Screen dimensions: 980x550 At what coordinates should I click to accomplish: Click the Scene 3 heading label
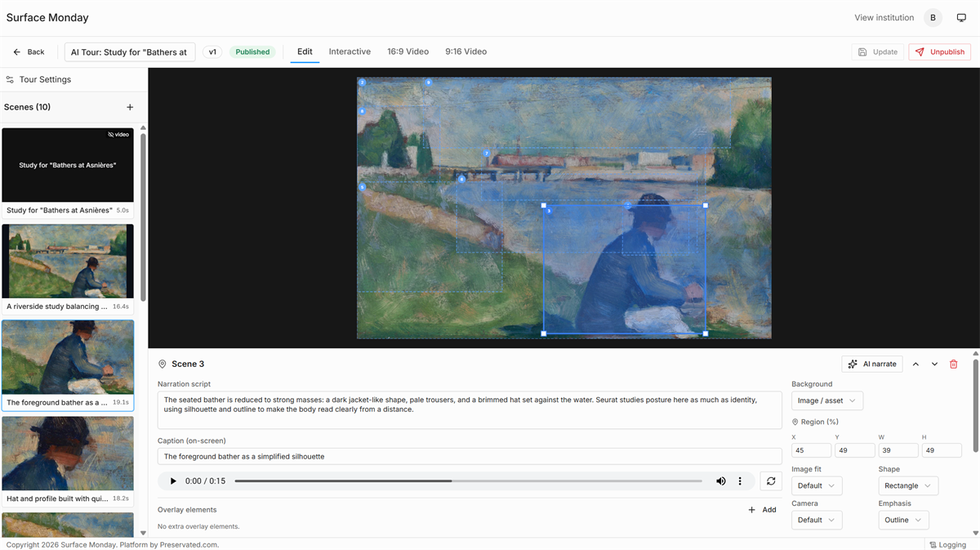click(x=188, y=364)
